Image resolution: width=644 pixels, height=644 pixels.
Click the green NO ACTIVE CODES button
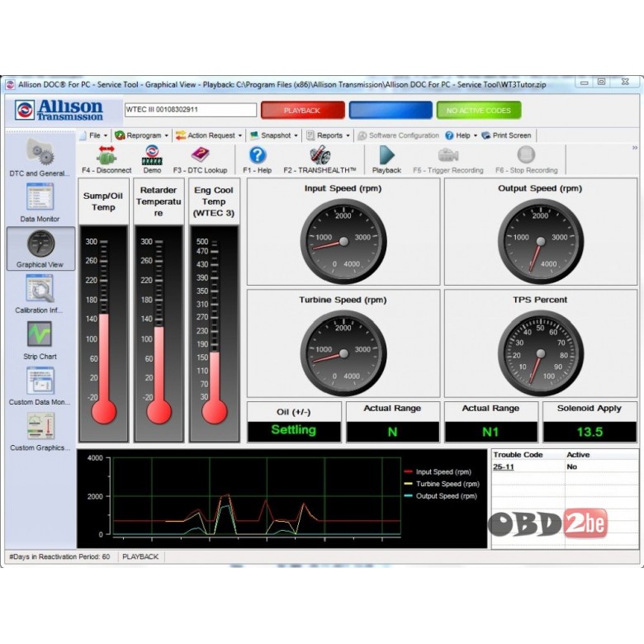coord(479,110)
